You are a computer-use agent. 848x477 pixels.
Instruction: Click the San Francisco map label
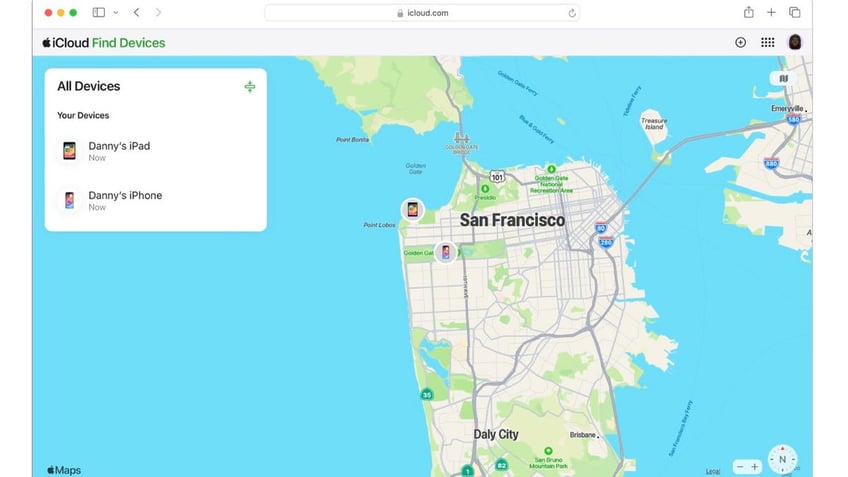click(512, 220)
